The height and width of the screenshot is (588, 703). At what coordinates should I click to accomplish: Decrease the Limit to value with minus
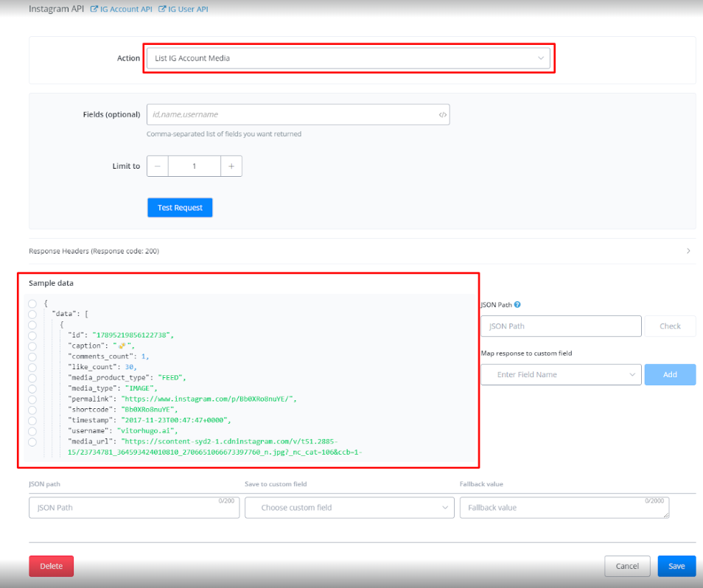pyautogui.click(x=158, y=167)
